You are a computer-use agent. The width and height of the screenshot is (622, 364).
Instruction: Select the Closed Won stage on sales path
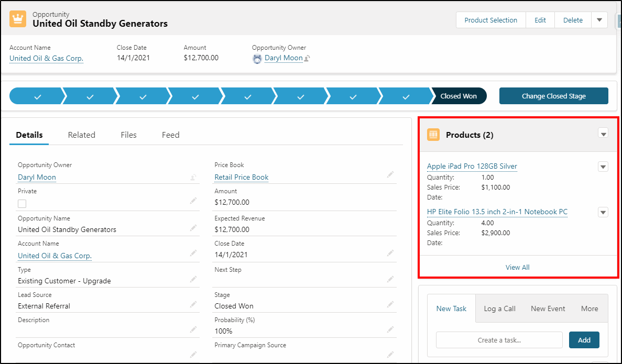click(x=459, y=96)
